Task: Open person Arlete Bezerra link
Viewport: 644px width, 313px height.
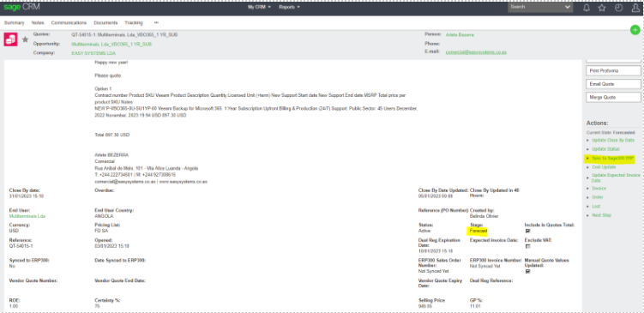Action: [460, 35]
